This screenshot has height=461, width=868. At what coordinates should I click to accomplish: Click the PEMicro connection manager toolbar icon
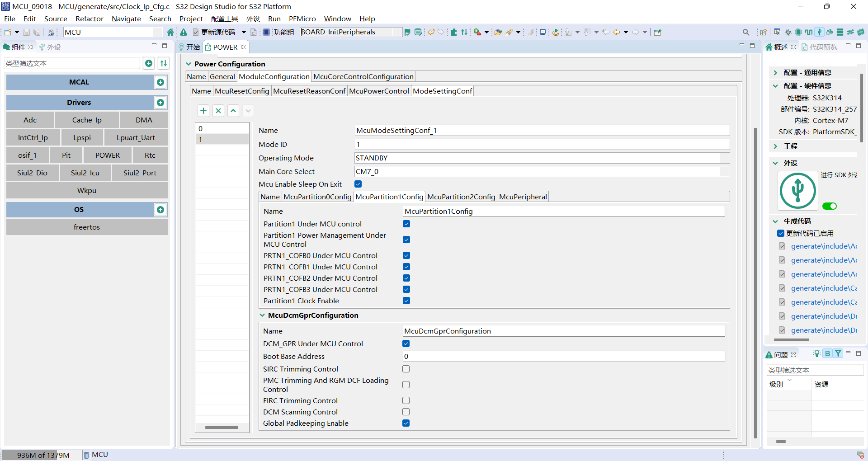pyautogui.click(x=542, y=32)
